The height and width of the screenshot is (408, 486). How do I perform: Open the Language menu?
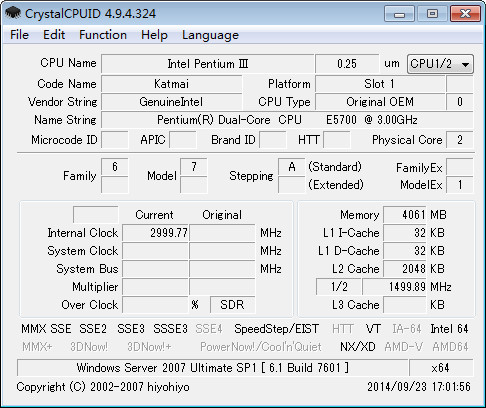coord(210,35)
